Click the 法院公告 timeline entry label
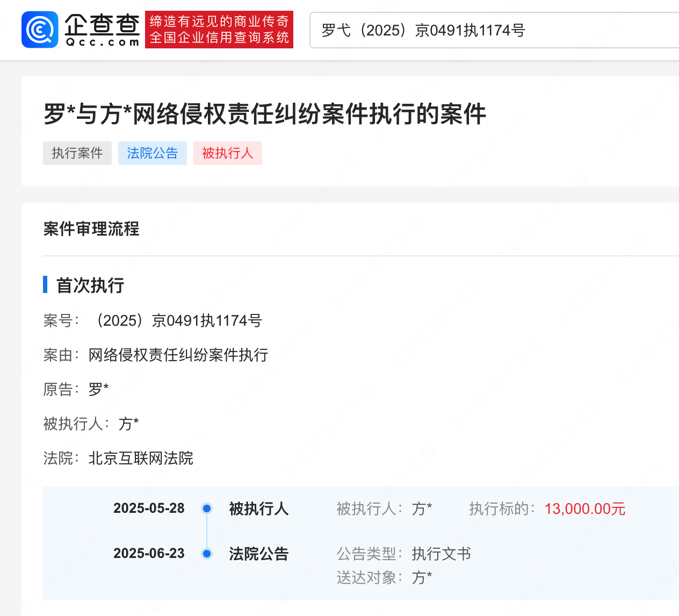The height and width of the screenshot is (616, 679). coord(259,554)
